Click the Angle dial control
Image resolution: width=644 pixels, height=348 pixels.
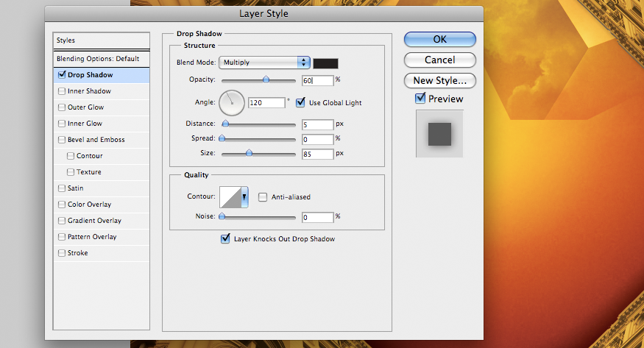(232, 102)
